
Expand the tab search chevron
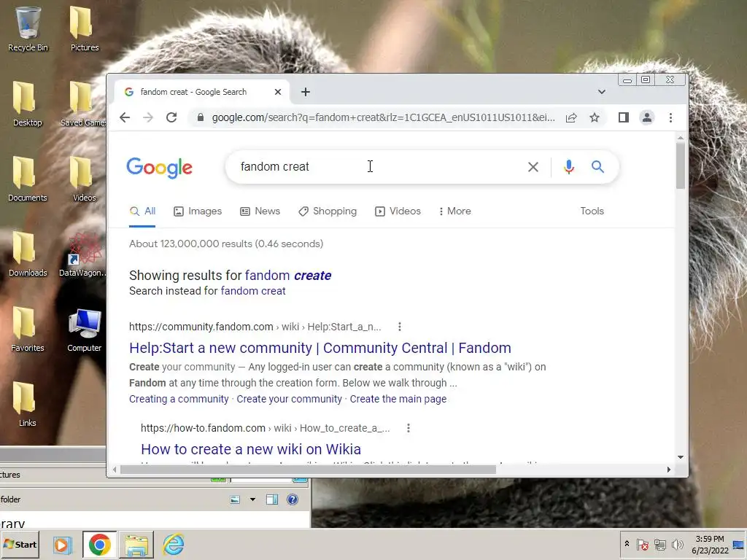602,92
